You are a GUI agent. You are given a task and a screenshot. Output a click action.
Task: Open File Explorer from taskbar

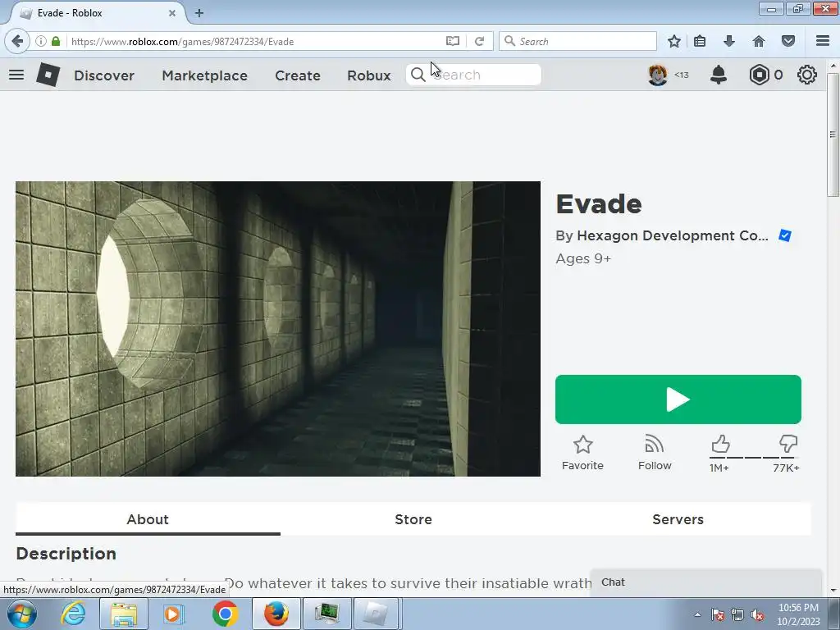pyautogui.click(x=123, y=614)
